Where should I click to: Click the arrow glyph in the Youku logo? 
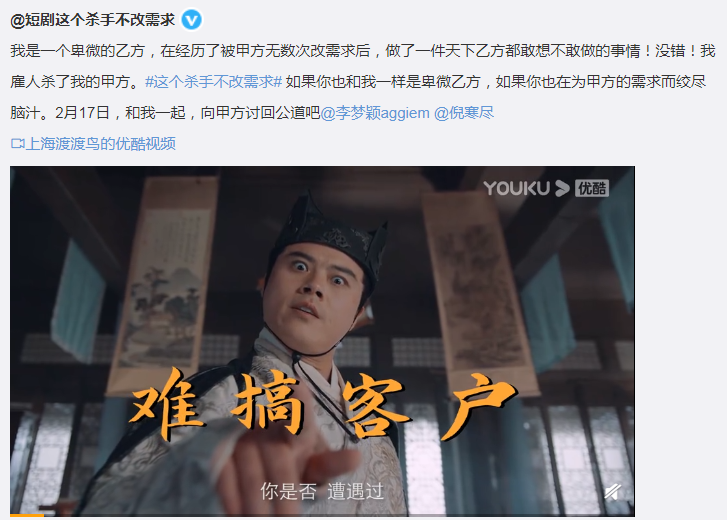click(x=562, y=188)
